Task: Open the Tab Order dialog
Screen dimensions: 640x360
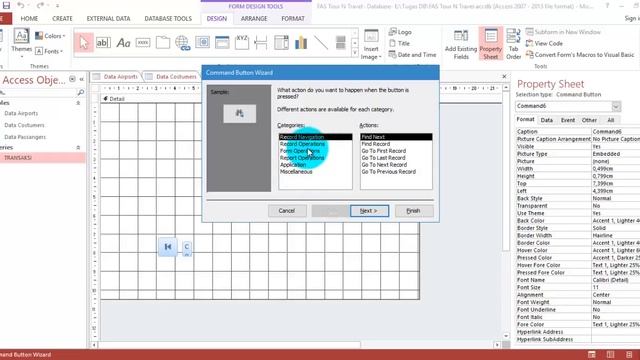Action: [x=513, y=44]
